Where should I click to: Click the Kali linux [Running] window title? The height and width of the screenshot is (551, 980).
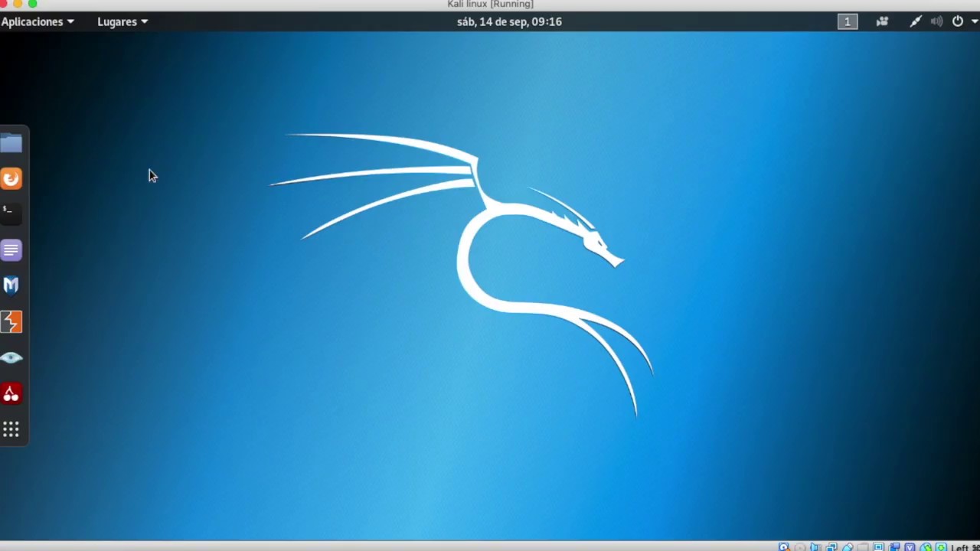[490, 5]
